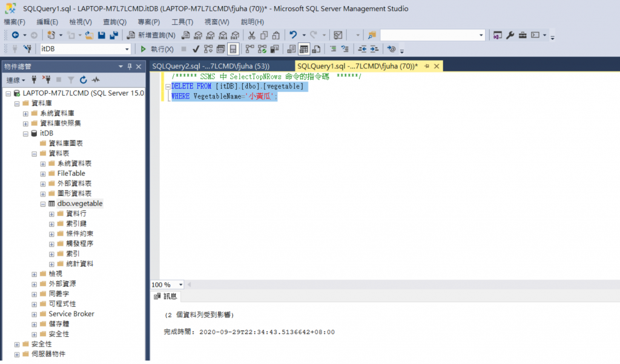Screen dimensions: 620x364
Task: Click the Activity Monitor icon in Object Explorer
Action: click(96, 80)
